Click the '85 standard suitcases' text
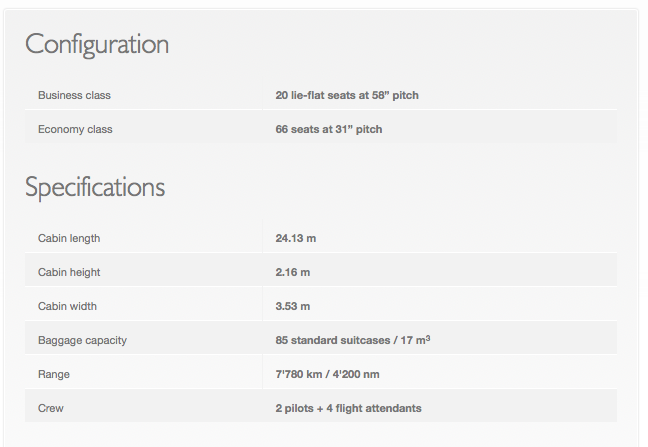Screen dimensions: 648x447 tap(334, 340)
